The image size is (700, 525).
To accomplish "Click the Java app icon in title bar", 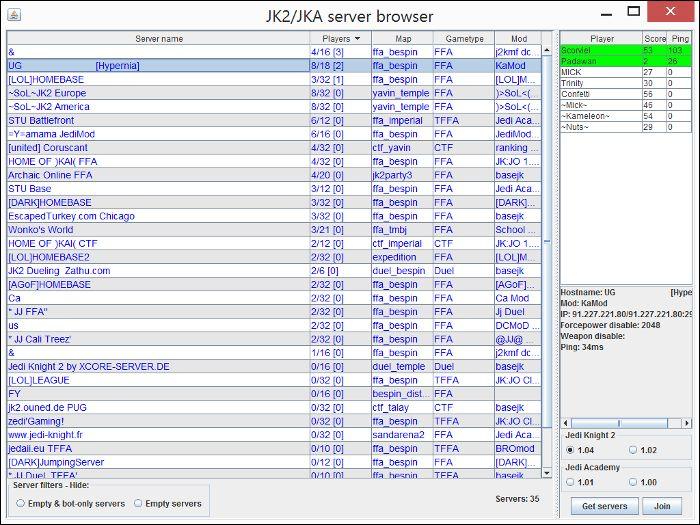I will [x=12, y=14].
